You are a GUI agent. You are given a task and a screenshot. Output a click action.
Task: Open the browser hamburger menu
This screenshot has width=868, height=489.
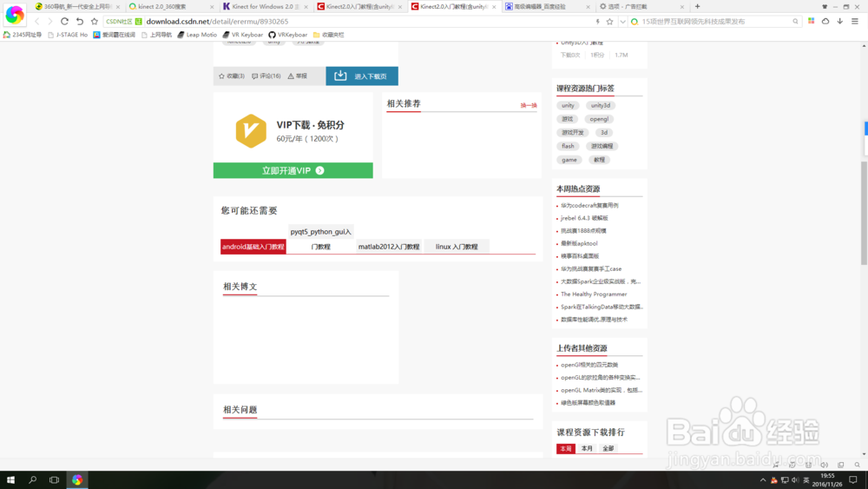(x=855, y=21)
